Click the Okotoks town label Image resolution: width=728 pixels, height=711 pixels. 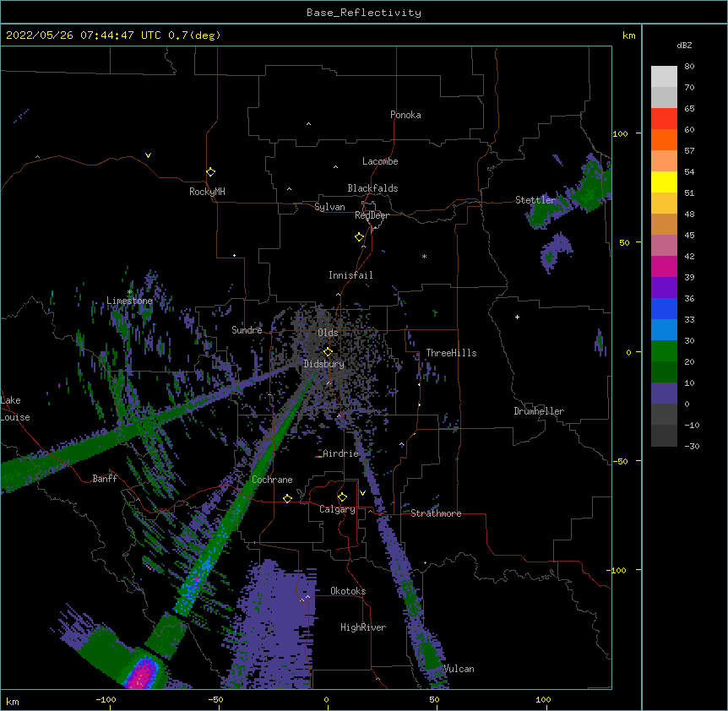coord(348,591)
